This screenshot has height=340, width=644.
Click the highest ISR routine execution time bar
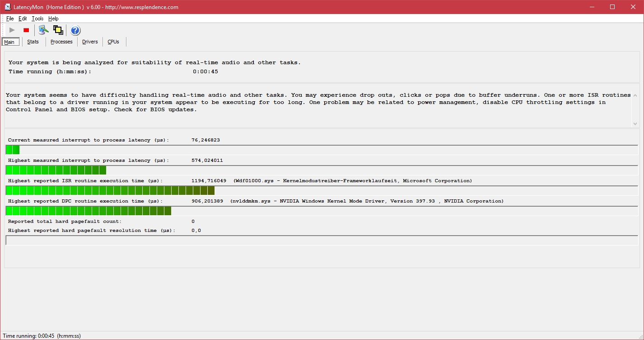pos(322,190)
